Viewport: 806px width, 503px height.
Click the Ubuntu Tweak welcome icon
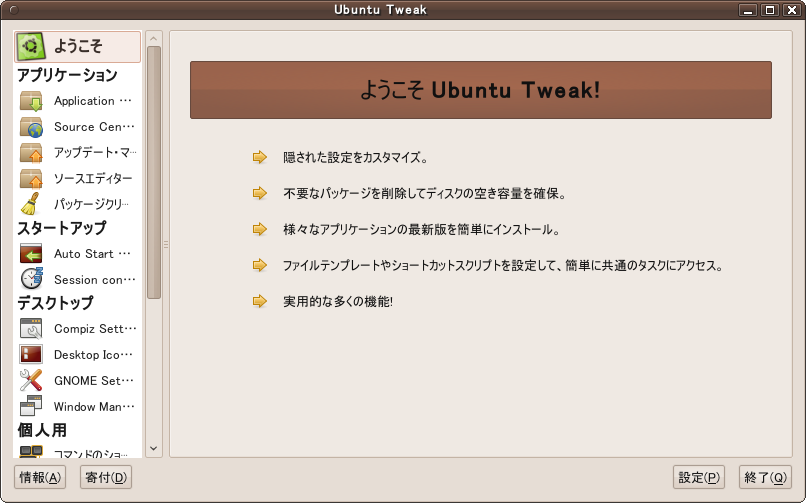pos(31,47)
